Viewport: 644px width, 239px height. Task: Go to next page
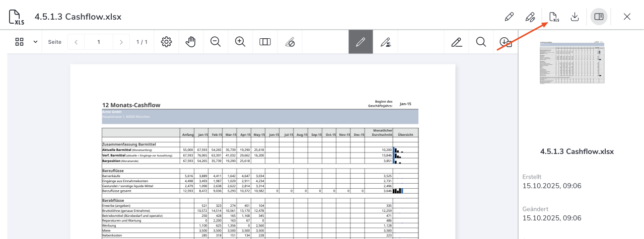point(121,42)
